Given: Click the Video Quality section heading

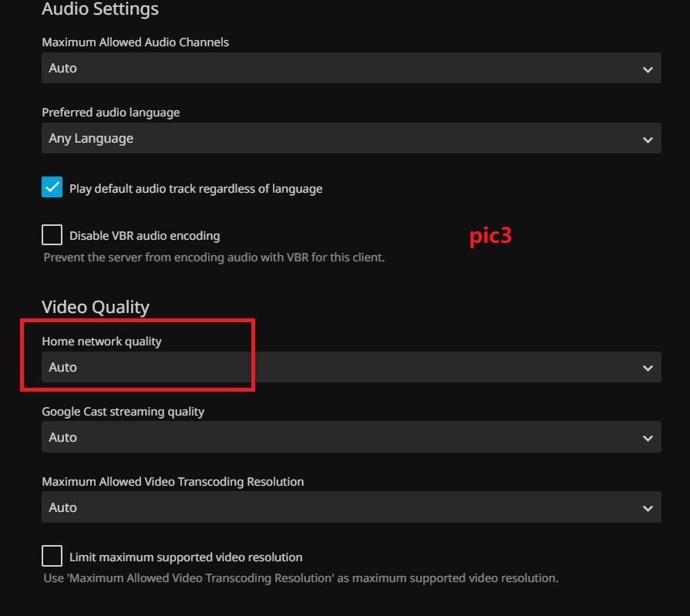Looking at the screenshot, I should point(96,307).
